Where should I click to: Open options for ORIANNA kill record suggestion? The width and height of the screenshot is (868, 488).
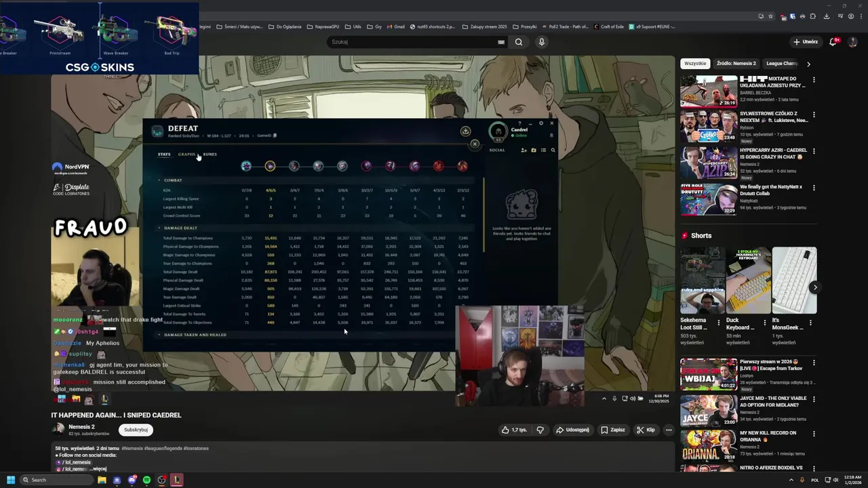click(814, 434)
